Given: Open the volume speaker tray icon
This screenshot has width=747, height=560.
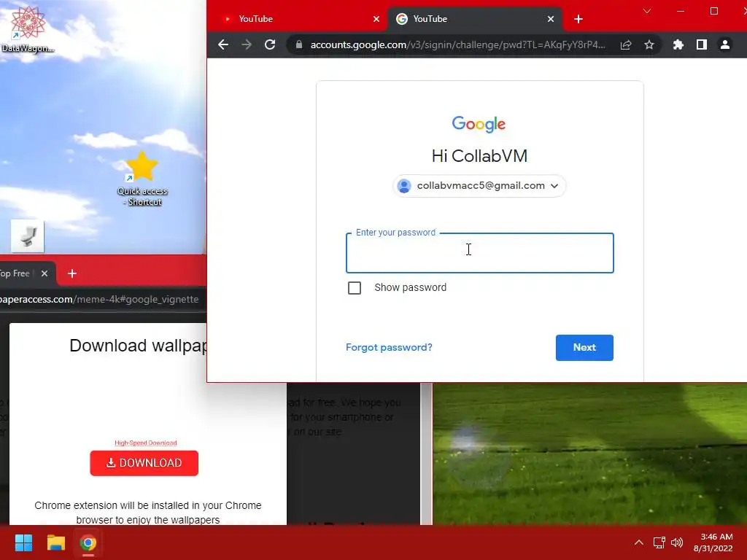Looking at the screenshot, I should [x=676, y=542].
